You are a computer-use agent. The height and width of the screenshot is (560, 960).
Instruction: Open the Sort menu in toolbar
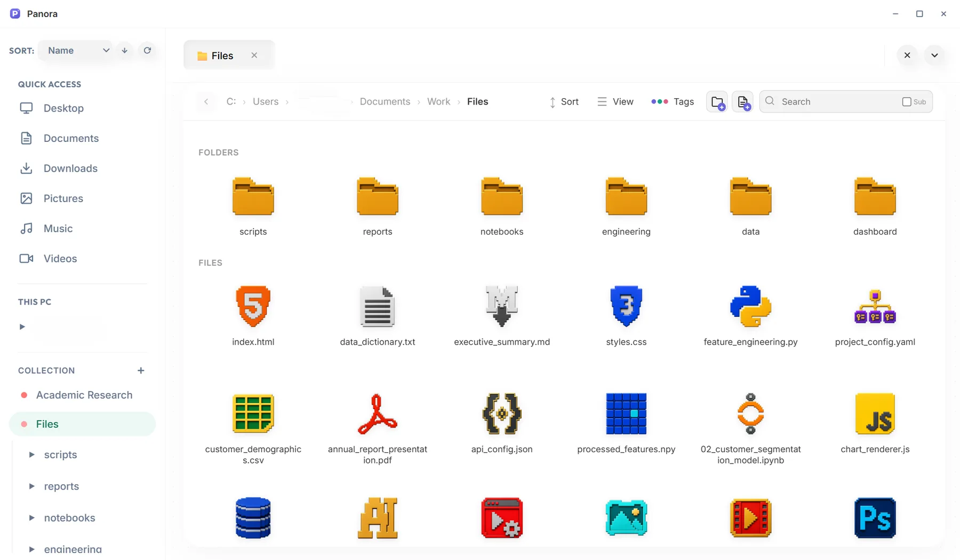pyautogui.click(x=564, y=101)
